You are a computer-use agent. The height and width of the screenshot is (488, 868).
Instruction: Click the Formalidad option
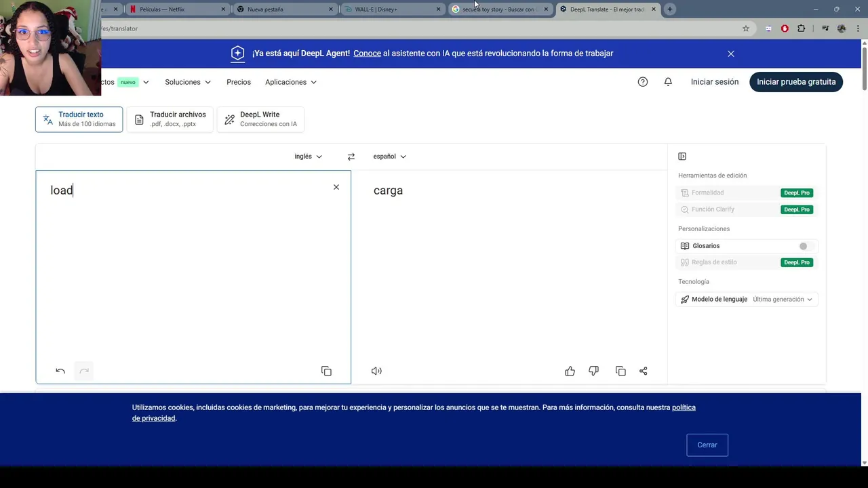pos(707,192)
